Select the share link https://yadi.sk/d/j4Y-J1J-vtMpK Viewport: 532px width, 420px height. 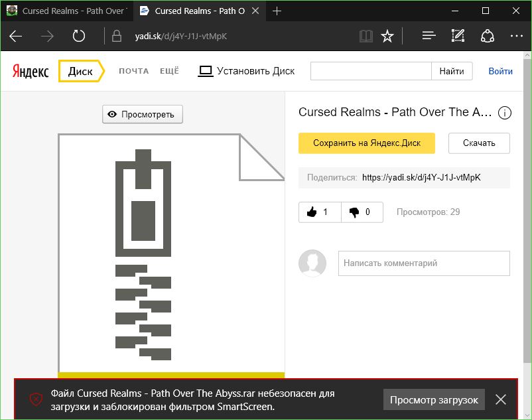421,177
